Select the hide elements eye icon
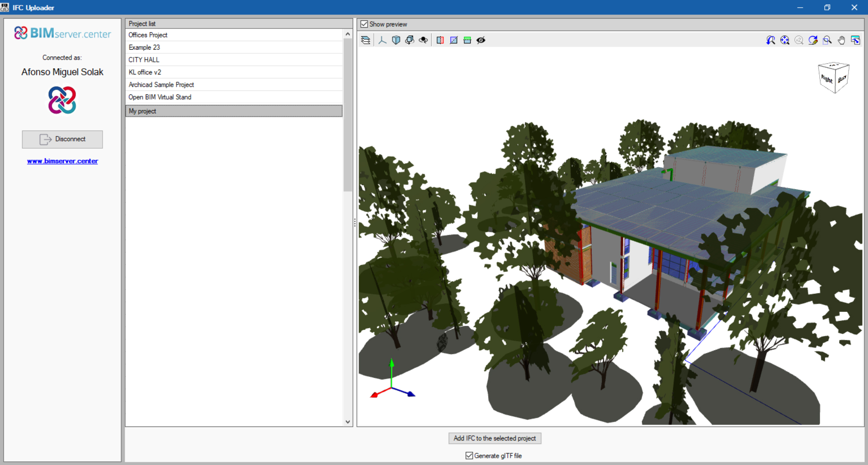Viewport: 868px width, 465px height. tap(481, 40)
